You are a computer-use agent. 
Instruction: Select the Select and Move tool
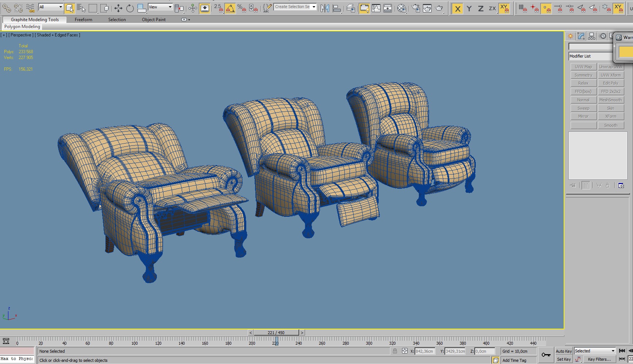(x=118, y=8)
